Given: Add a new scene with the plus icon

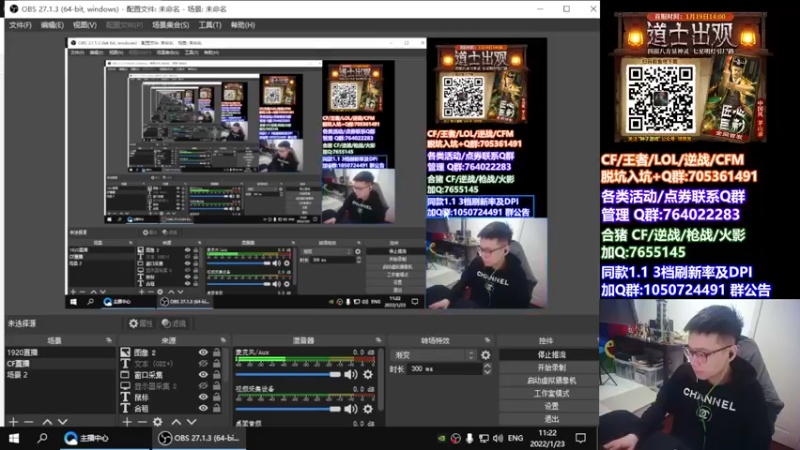Looking at the screenshot, I should click(x=14, y=422).
